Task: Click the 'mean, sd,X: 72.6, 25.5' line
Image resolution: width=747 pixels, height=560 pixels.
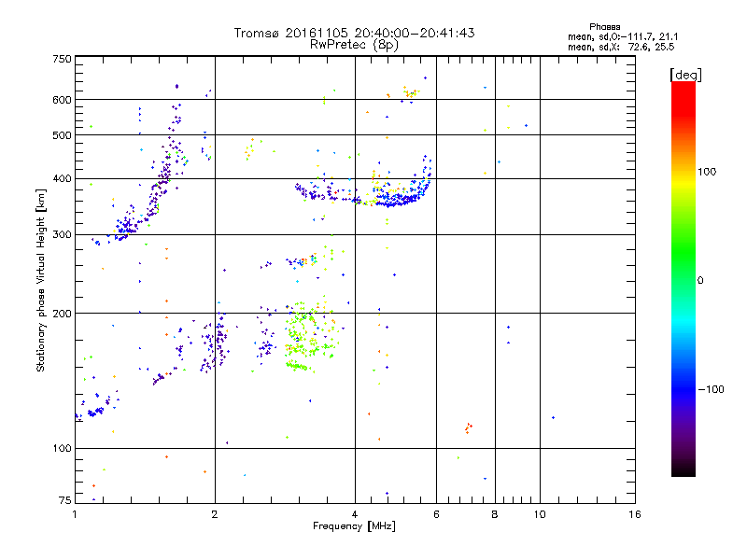Action: click(621, 47)
